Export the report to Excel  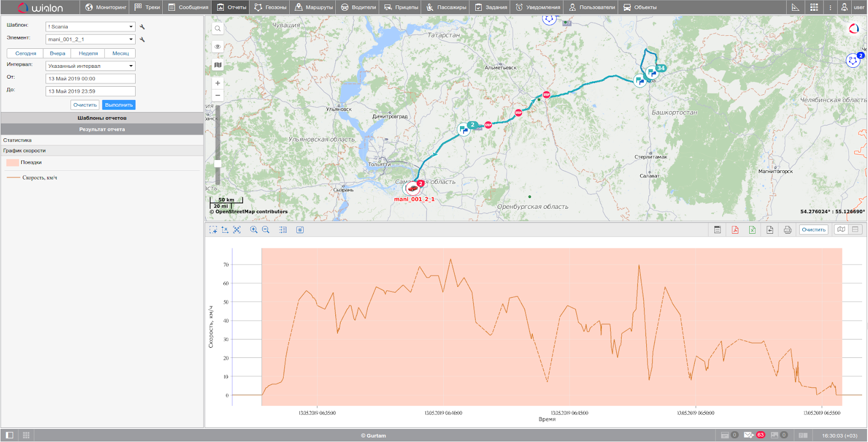pos(752,230)
